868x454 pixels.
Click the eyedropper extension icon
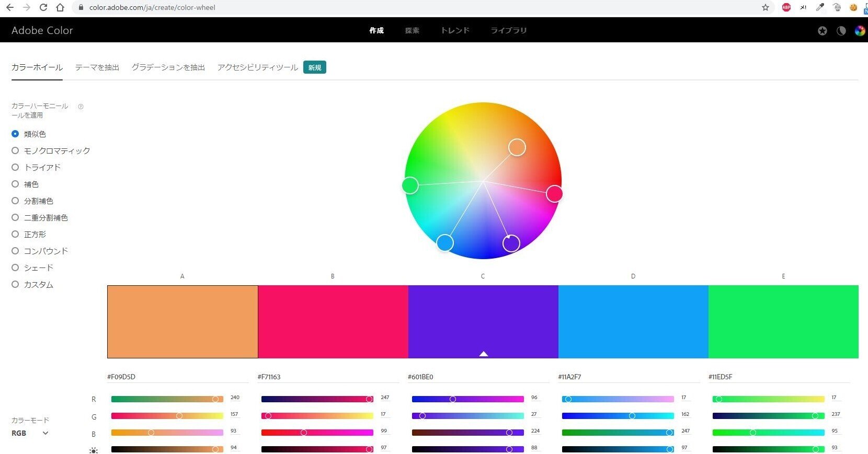coord(820,7)
